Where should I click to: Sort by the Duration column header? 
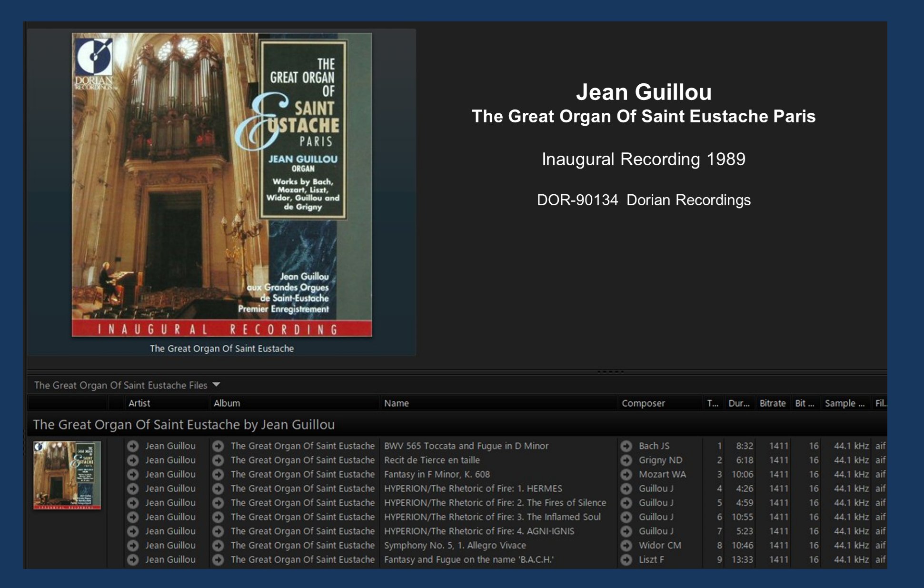pos(739,403)
